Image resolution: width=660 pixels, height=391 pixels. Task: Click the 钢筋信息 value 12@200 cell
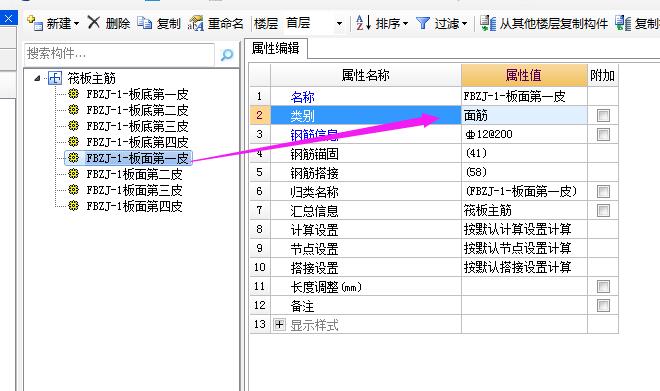(x=524, y=134)
